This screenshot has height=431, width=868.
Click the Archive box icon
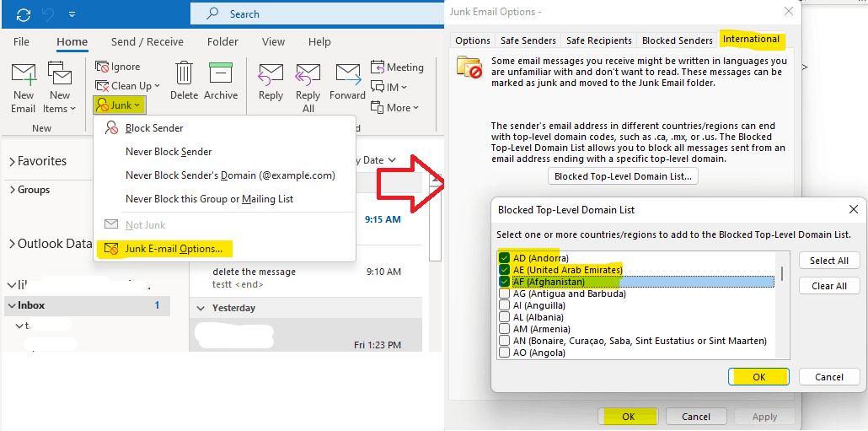coord(220,73)
